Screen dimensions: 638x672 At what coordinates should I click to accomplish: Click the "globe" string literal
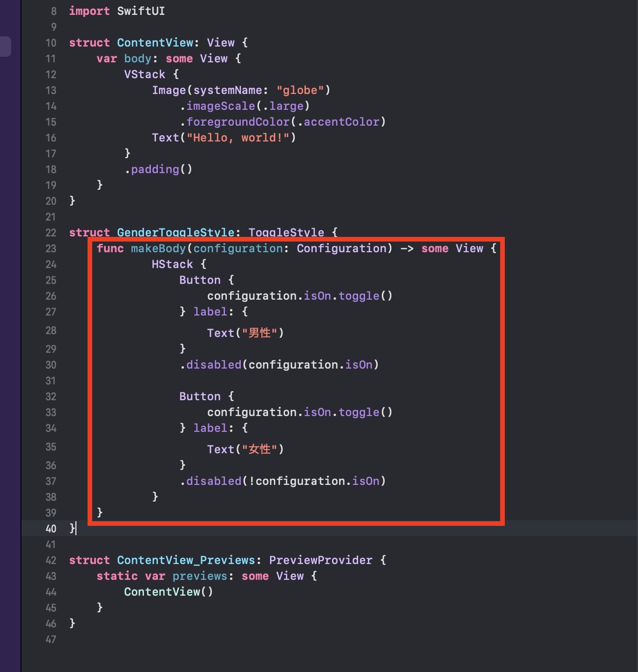(x=300, y=90)
